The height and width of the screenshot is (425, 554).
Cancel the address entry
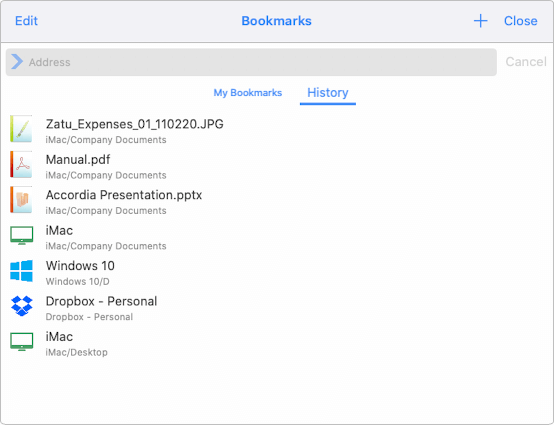point(526,62)
